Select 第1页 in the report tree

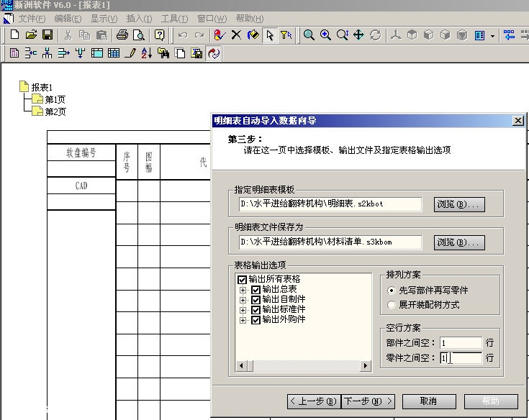point(55,99)
